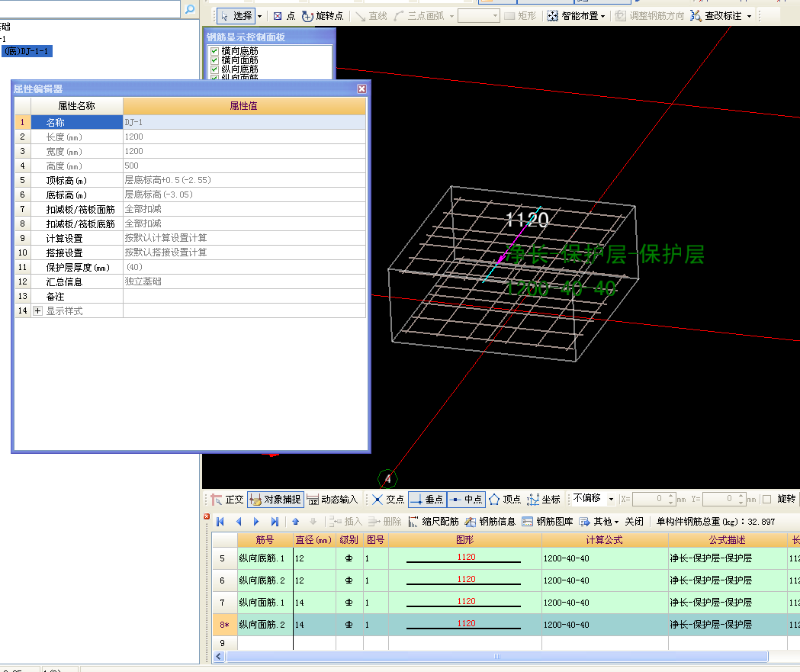Uncheck 纵向底筋 checkbox

(215, 69)
